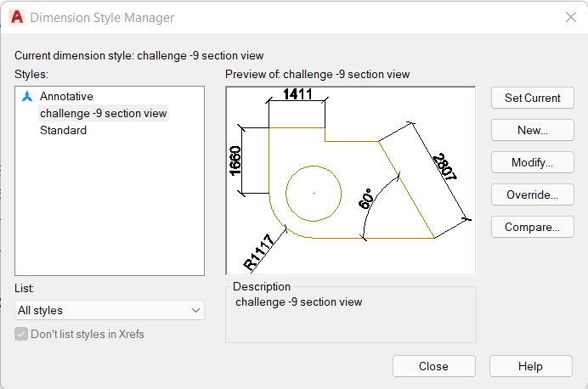Click the Set Current button
The image size is (588, 389).
(533, 98)
